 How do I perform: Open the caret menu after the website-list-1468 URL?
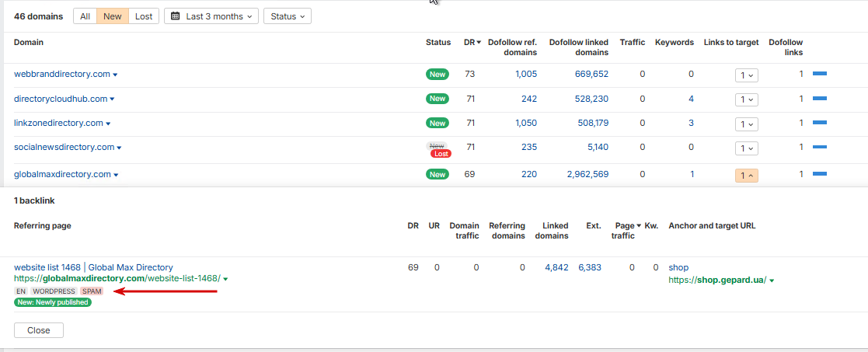click(x=225, y=280)
